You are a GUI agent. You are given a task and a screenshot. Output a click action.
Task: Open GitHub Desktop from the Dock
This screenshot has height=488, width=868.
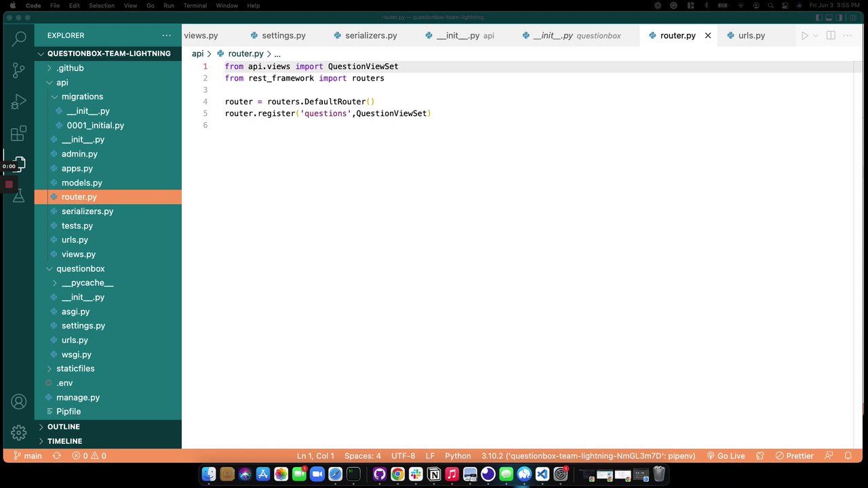point(379,474)
